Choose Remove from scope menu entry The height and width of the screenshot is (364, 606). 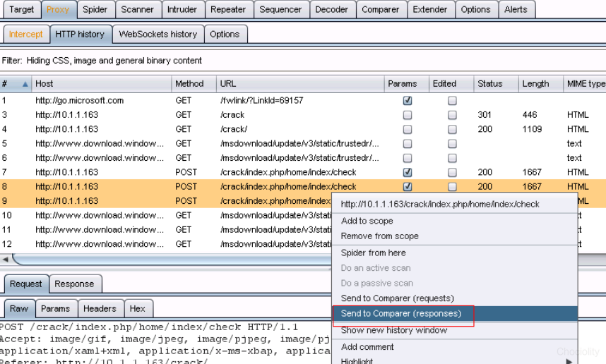[455, 236]
